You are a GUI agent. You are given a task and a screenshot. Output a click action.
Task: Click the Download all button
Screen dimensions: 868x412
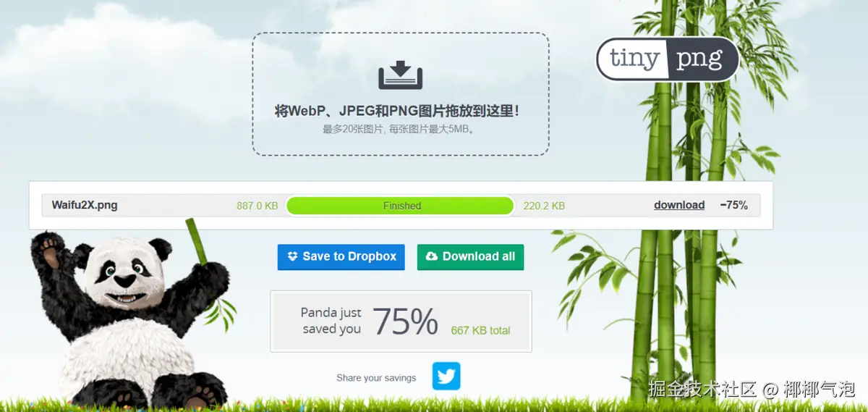coord(470,257)
